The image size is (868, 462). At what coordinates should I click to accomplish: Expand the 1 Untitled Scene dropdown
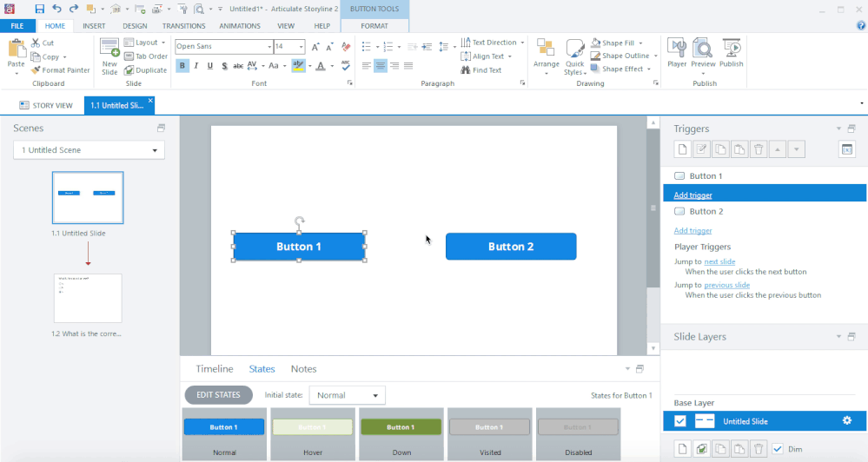[x=89, y=150]
